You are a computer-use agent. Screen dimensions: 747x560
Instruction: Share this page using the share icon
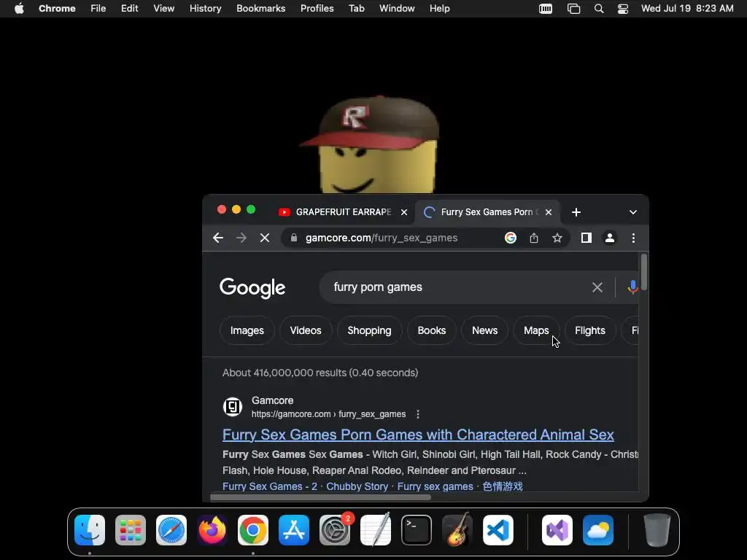[534, 238]
